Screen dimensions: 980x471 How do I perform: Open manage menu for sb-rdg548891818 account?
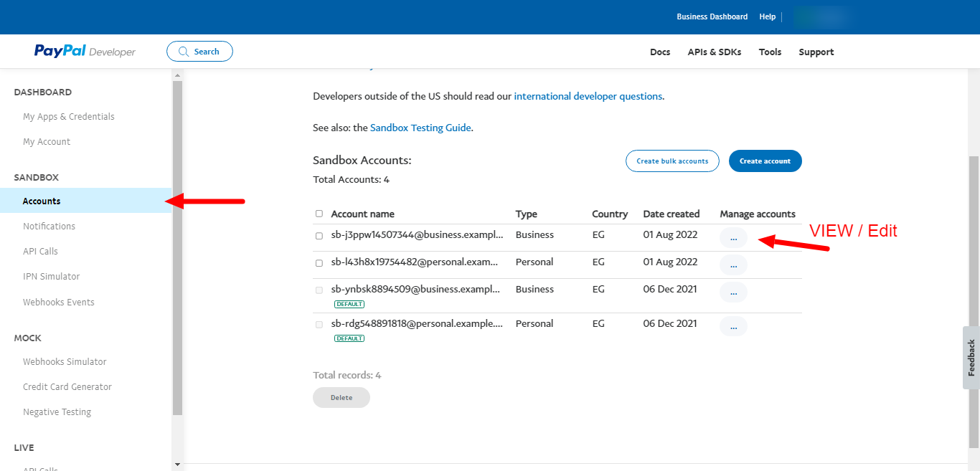tap(733, 327)
